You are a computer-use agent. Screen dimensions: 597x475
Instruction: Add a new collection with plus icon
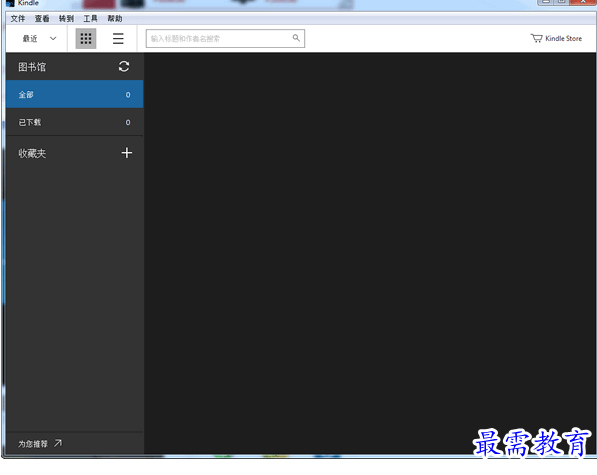(126, 153)
